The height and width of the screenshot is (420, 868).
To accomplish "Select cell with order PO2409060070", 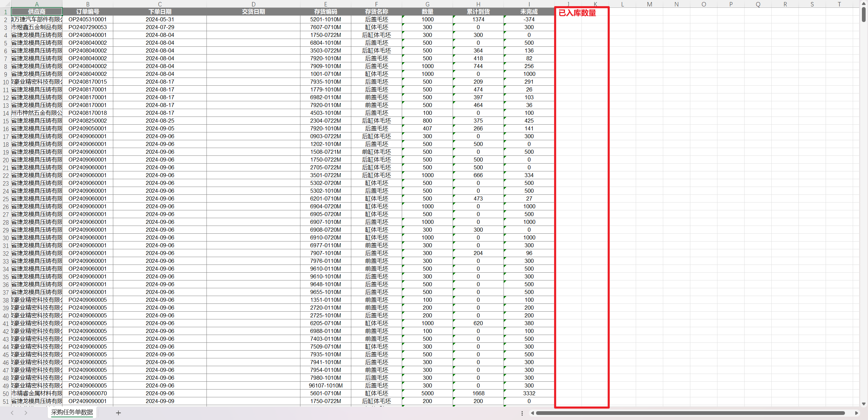I will (x=87, y=393).
